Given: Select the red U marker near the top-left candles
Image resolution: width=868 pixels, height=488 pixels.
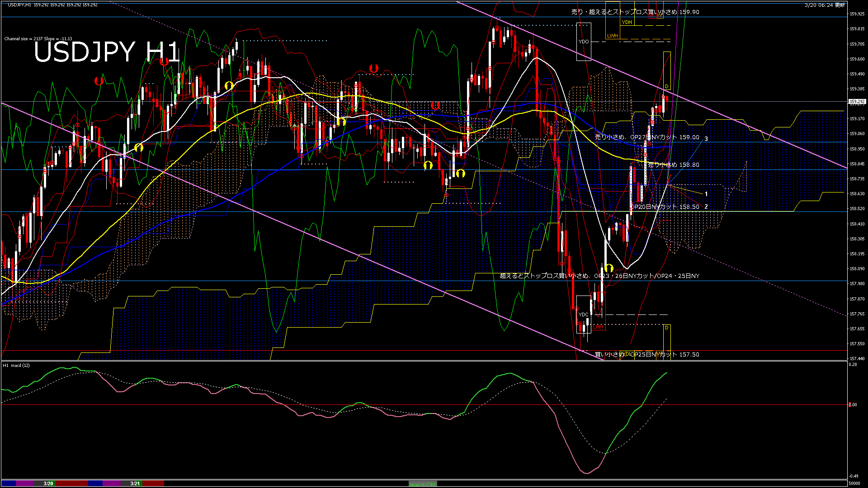Looking at the screenshot, I should pos(99,80).
